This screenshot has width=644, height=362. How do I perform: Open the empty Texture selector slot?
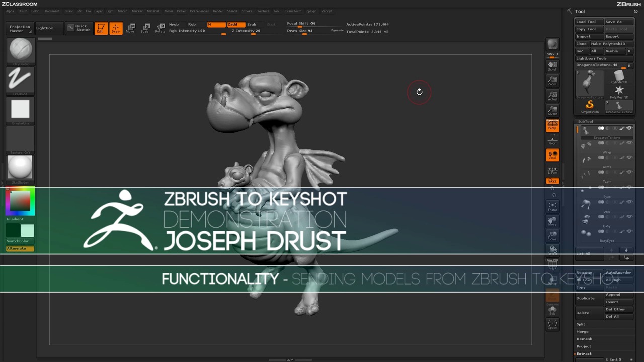(20, 139)
